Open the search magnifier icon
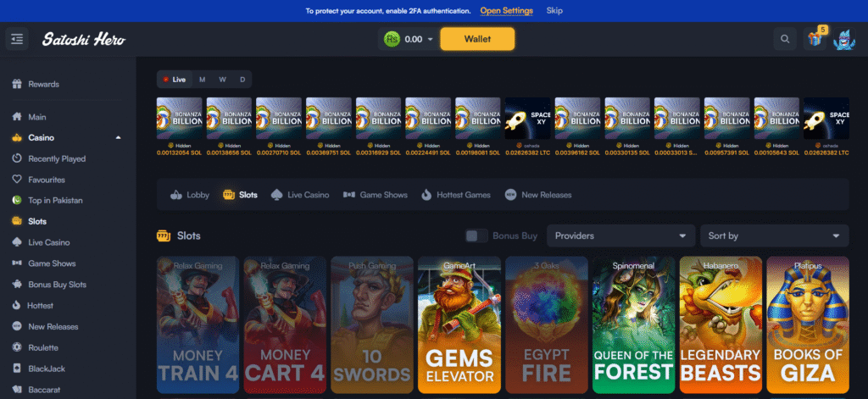This screenshot has height=399, width=868. click(x=785, y=39)
